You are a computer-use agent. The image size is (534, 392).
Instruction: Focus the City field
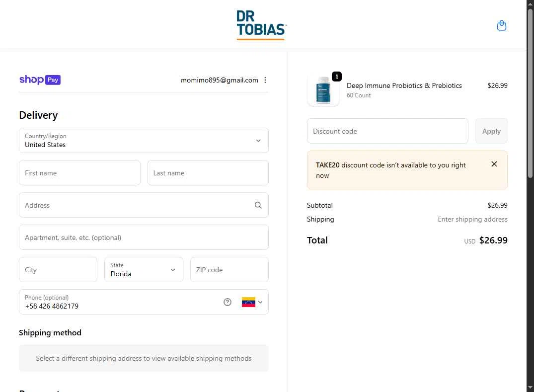tap(58, 269)
